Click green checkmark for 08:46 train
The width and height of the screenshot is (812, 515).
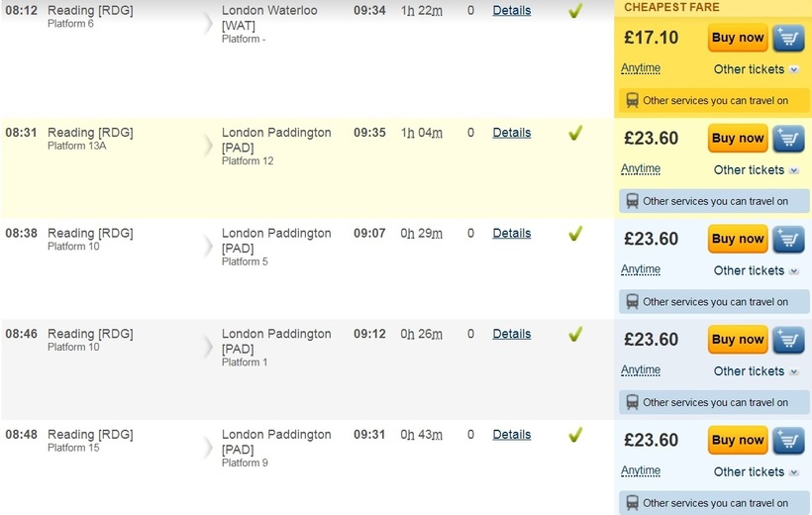[x=574, y=334]
